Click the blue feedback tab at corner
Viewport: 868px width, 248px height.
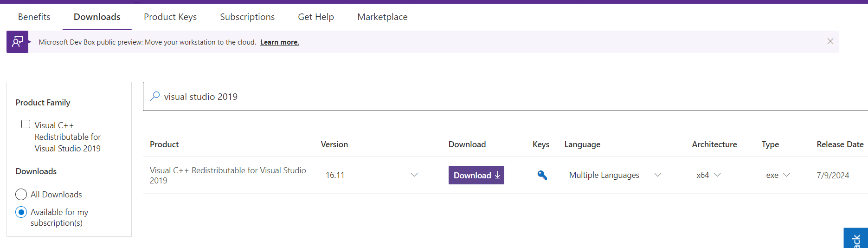point(856,238)
